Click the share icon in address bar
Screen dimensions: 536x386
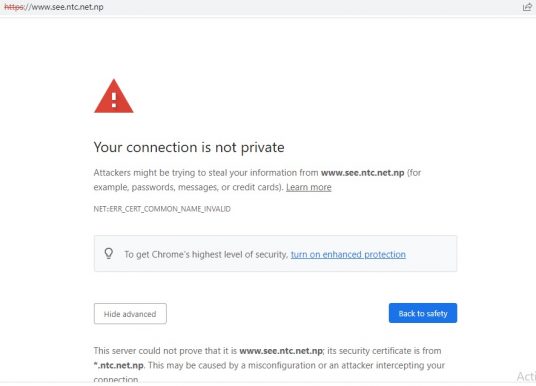(x=527, y=6)
